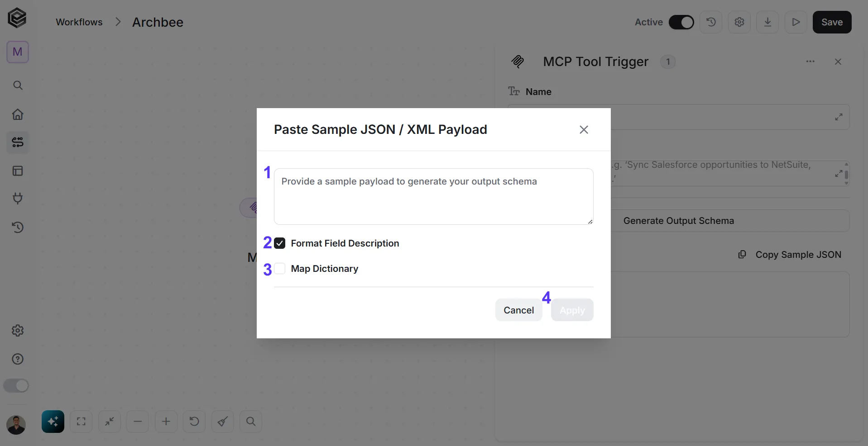The image size is (868, 446).
Task: Open workflow settings gear in top toolbar
Action: click(x=739, y=22)
